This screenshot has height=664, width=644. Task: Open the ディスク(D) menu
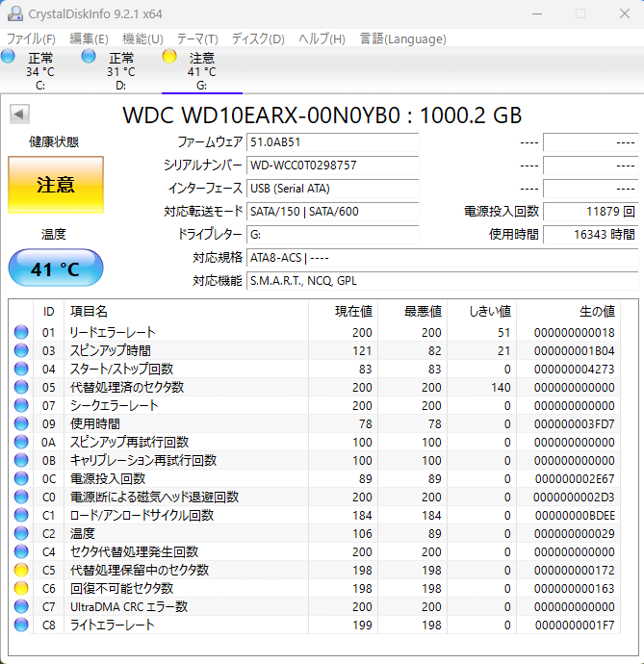(258, 38)
